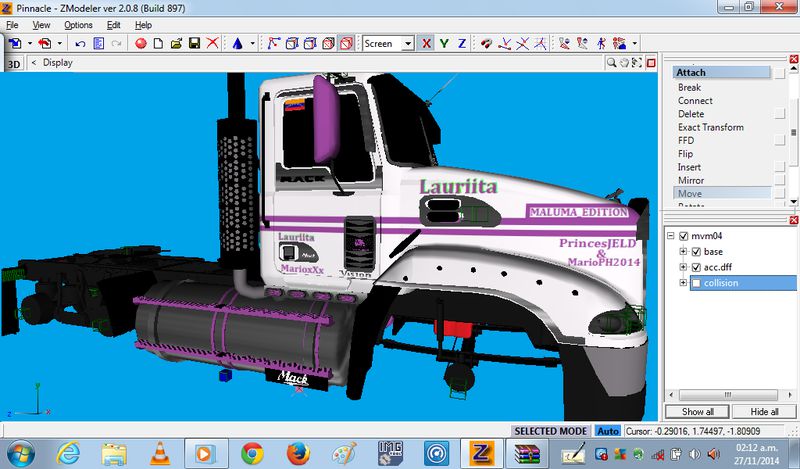800x469 pixels.
Task: Undo the last action using toolbar
Action: 80,44
